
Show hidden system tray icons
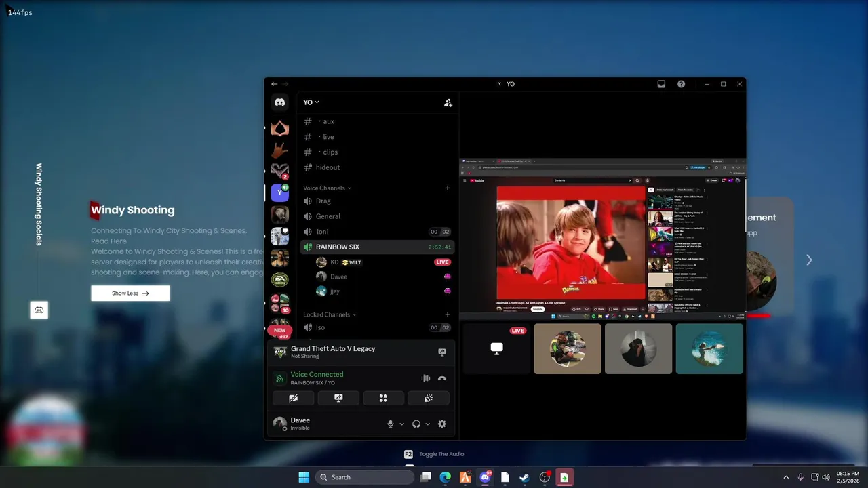786,477
